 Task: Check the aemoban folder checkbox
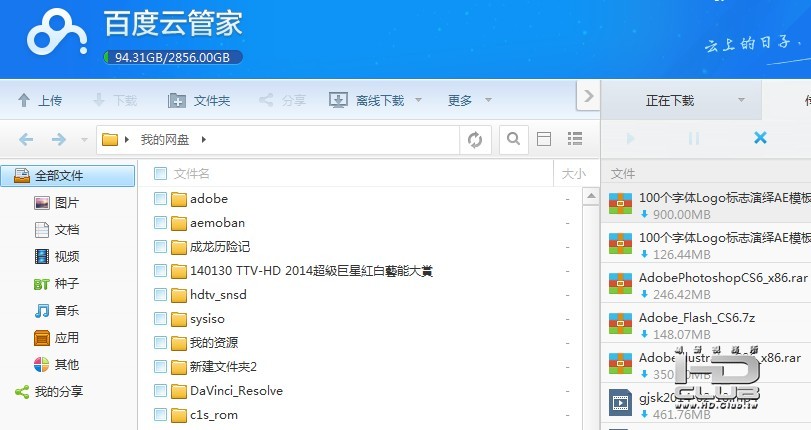160,223
